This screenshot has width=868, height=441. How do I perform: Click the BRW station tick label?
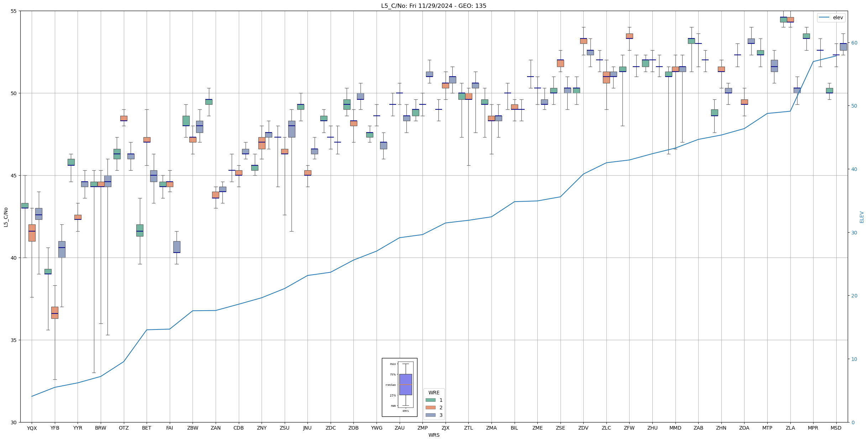point(101,428)
